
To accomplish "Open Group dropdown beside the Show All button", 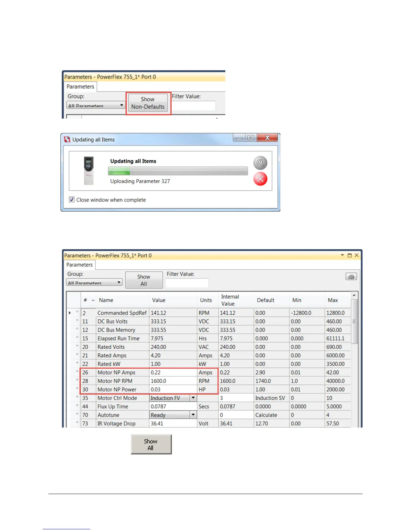I will point(94,282).
